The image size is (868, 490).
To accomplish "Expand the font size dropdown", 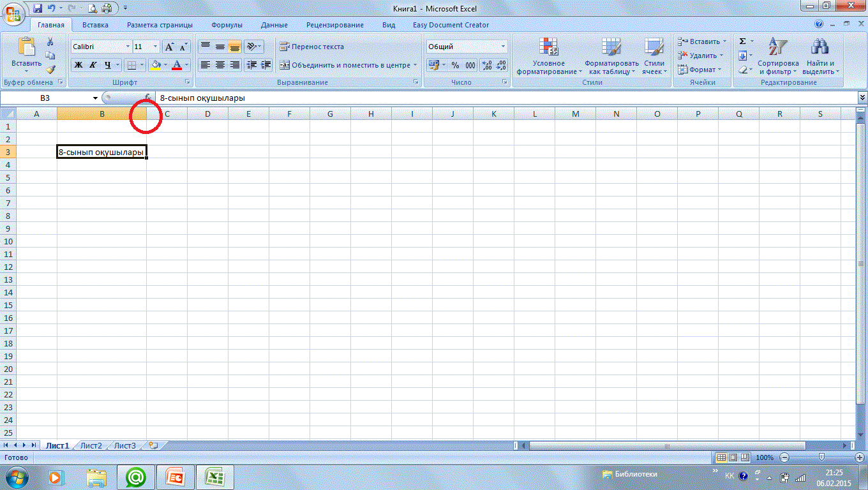I will pos(155,47).
